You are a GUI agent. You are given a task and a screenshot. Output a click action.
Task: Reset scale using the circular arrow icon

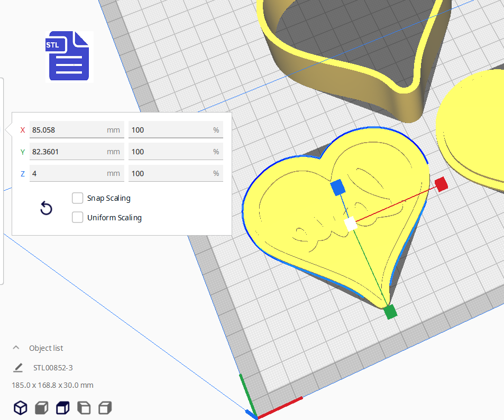(x=46, y=208)
